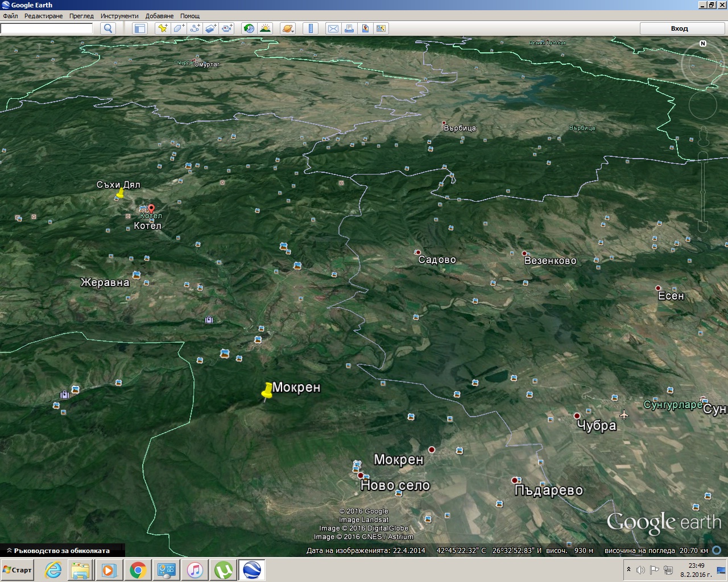Select the Add Polygon tool
Viewport: 728px width, 582px height.
click(179, 28)
